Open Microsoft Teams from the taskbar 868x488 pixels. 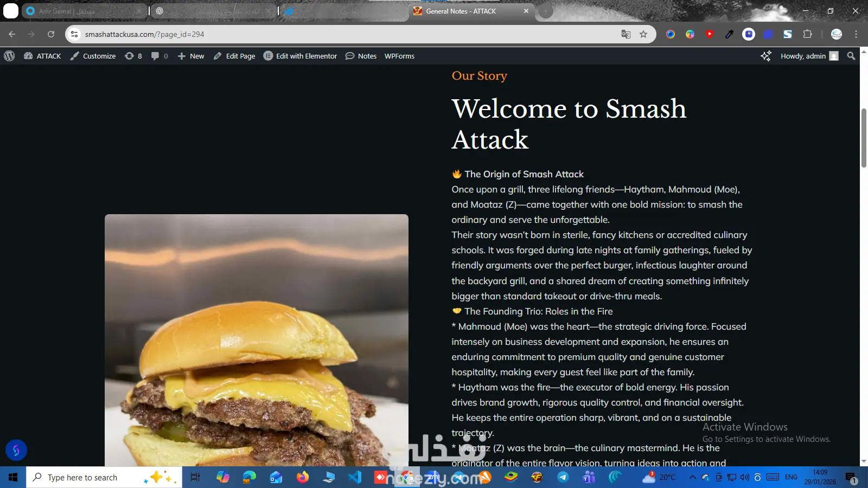pyautogui.click(x=589, y=477)
